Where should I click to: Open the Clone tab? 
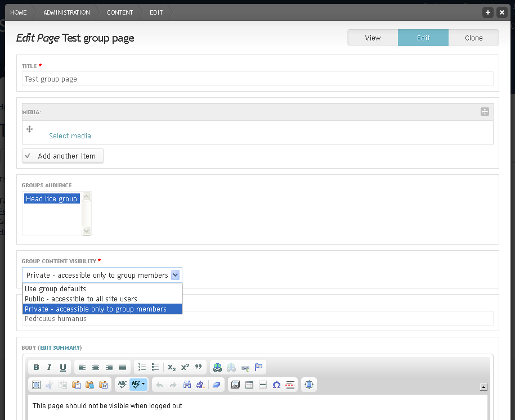point(473,38)
